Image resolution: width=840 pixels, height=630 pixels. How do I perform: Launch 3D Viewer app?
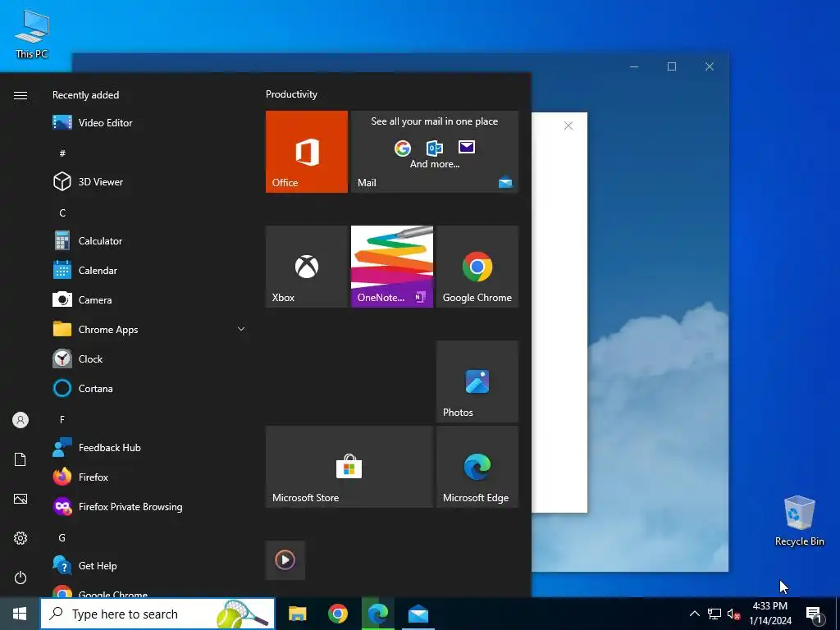tap(148, 181)
